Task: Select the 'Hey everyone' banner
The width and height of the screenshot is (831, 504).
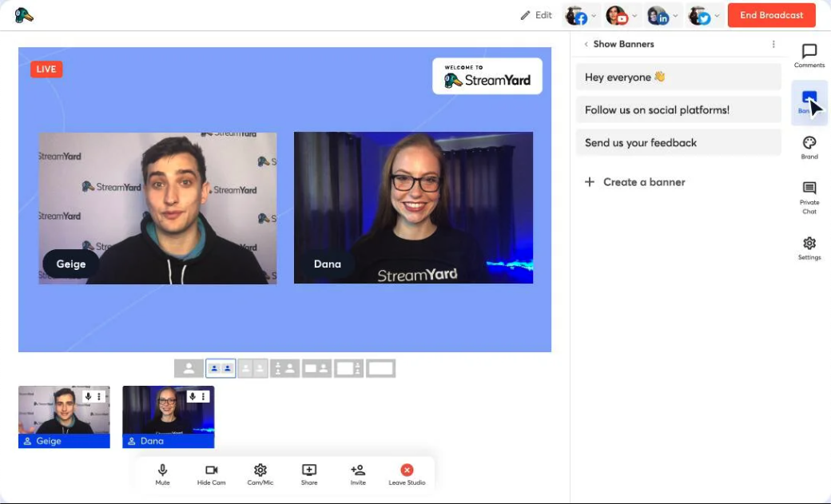Action: 678,76
